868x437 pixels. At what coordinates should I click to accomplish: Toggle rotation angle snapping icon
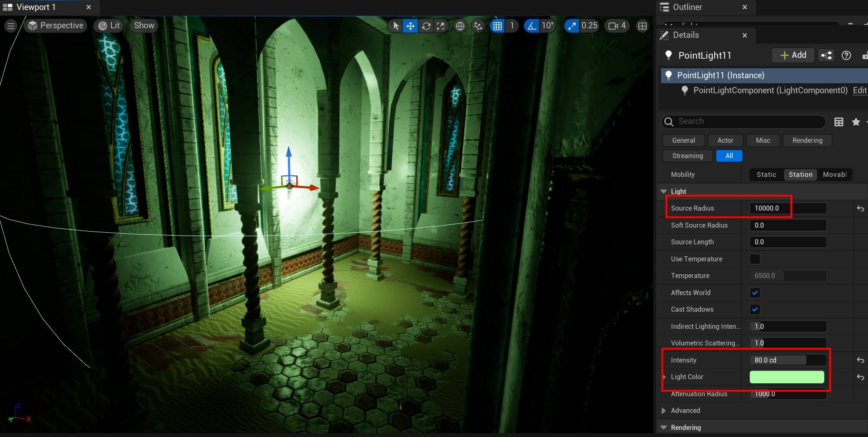coord(532,26)
